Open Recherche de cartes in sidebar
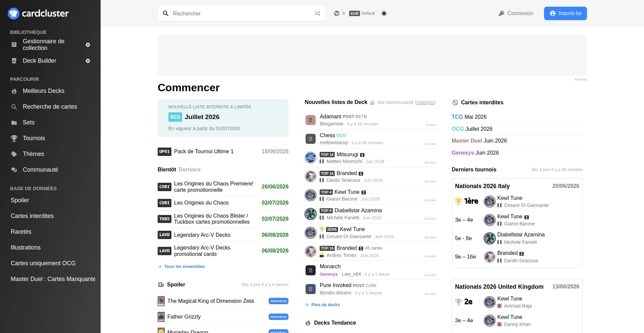Image resolution: width=644 pixels, height=333 pixels. [x=50, y=107]
